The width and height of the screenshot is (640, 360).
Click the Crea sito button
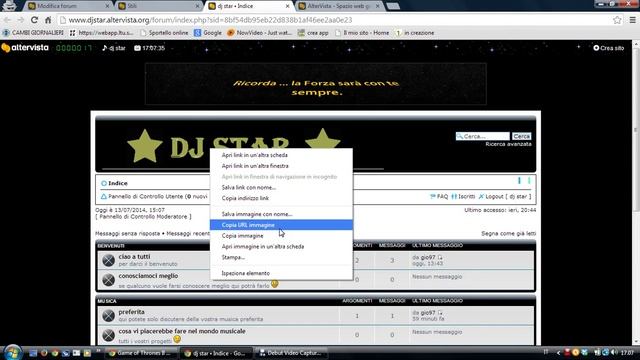tap(609, 48)
